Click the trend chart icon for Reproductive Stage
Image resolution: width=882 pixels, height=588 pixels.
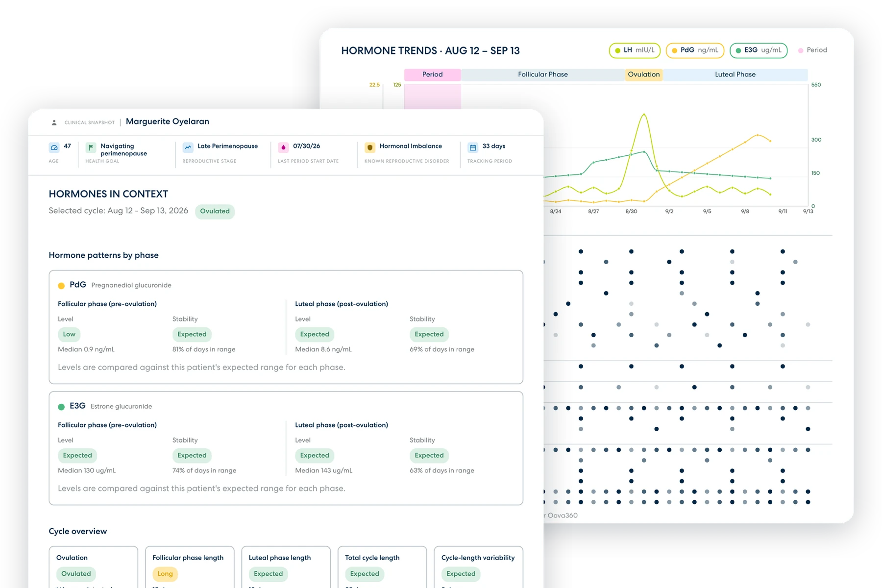click(x=188, y=147)
